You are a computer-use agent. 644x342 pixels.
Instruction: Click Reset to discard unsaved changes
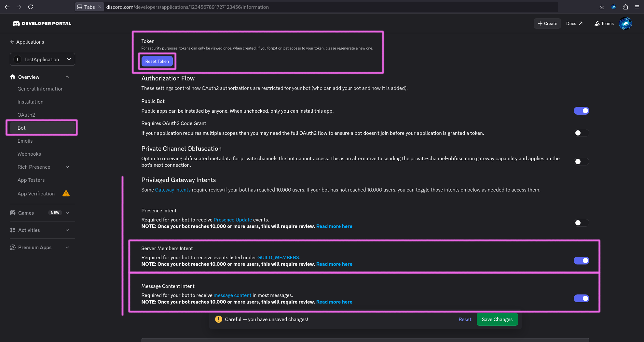[465, 320]
